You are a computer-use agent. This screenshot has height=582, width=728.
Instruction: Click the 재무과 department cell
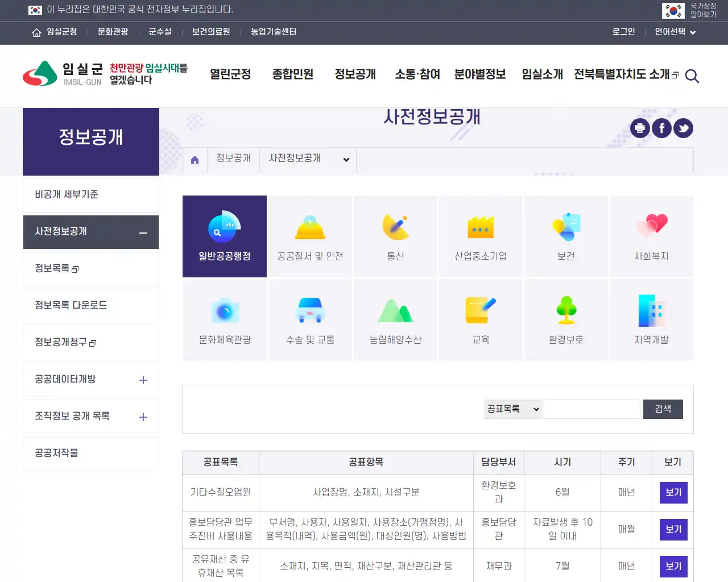click(499, 566)
